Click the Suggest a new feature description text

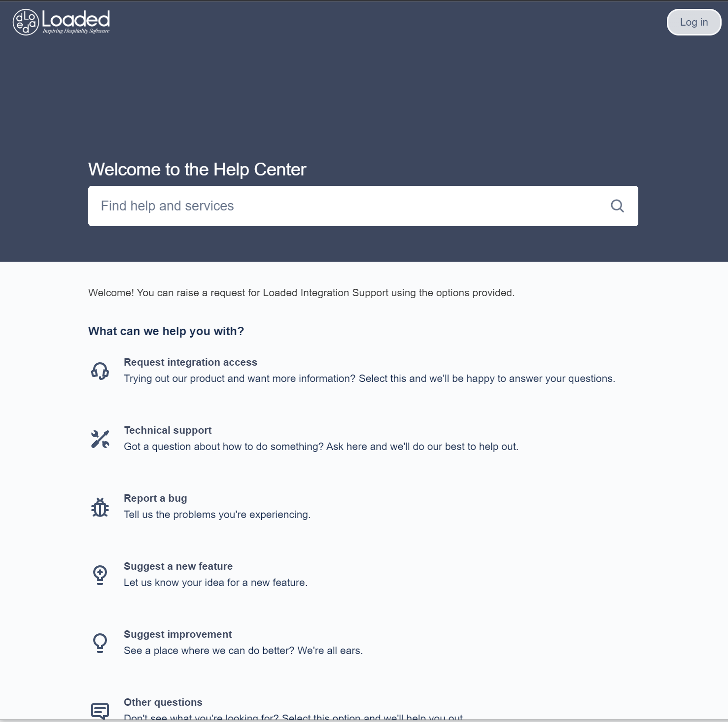[x=215, y=583]
